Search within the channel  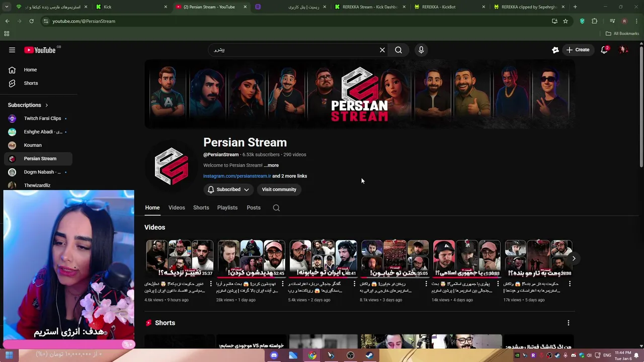[276, 208]
